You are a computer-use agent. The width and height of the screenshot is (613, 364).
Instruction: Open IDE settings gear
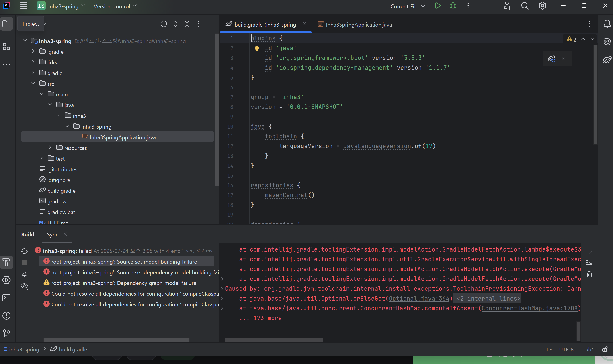click(x=542, y=6)
